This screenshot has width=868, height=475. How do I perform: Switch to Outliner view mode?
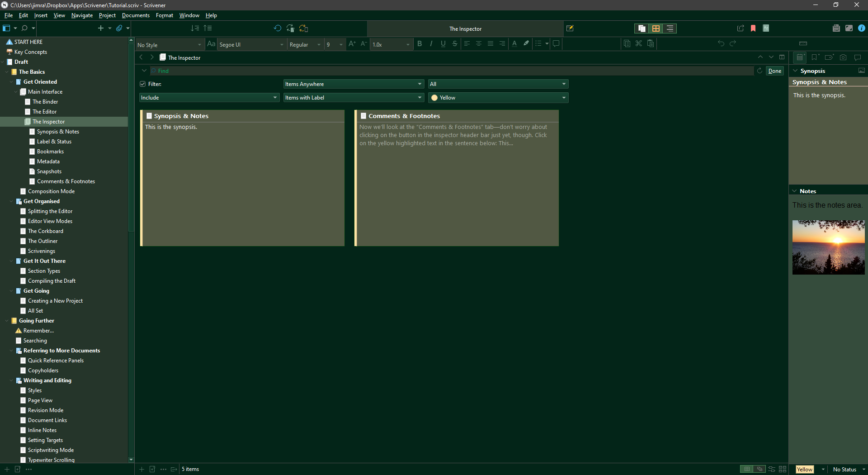670,28
